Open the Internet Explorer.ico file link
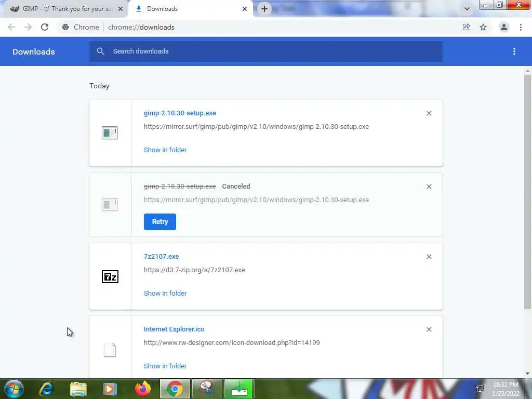 (x=174, y=329)
